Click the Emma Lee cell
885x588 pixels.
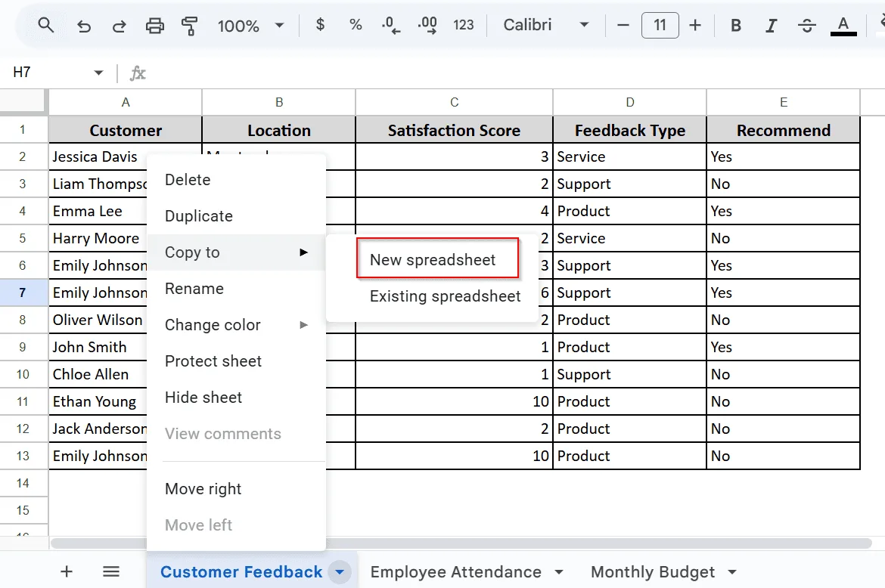click(98, 212)
